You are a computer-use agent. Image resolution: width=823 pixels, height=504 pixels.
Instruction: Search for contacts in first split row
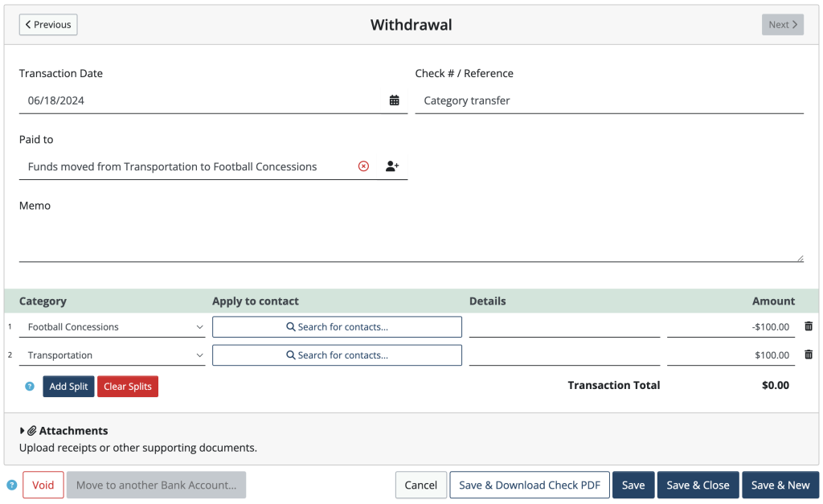tap(337, 327)
